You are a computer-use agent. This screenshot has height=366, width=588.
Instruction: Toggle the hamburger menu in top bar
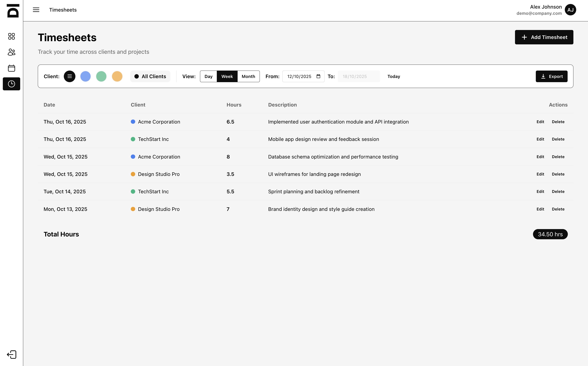[36, 10]
